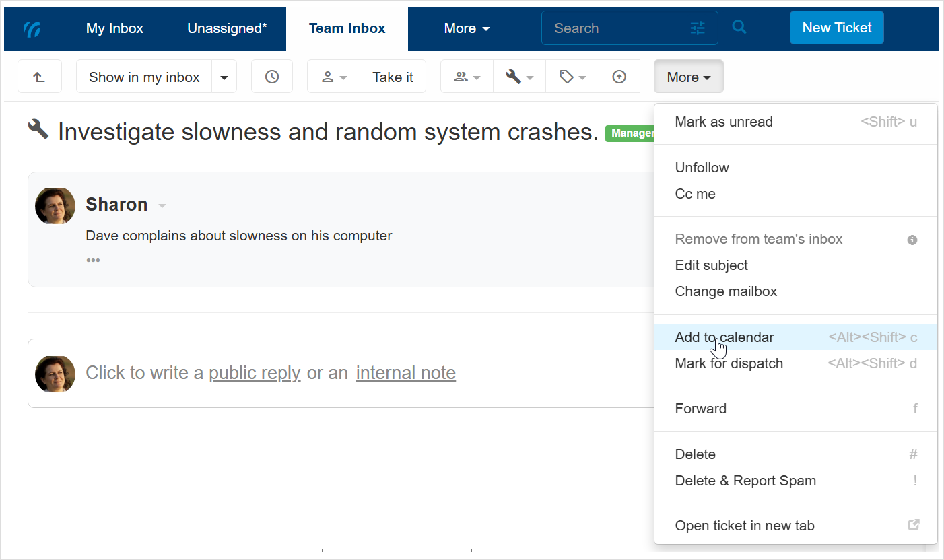This screenshot has width=944, height=560.
Task: Expand the wrench ticket type dropdown
Action: tap(519, 77)
